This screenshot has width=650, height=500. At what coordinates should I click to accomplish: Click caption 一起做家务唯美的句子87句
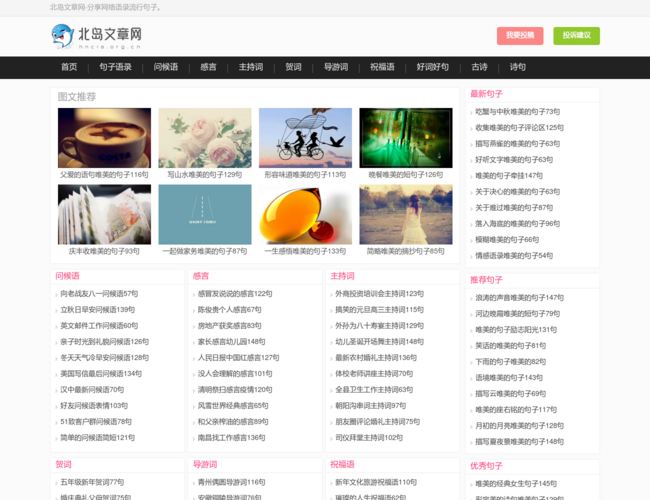205,251
